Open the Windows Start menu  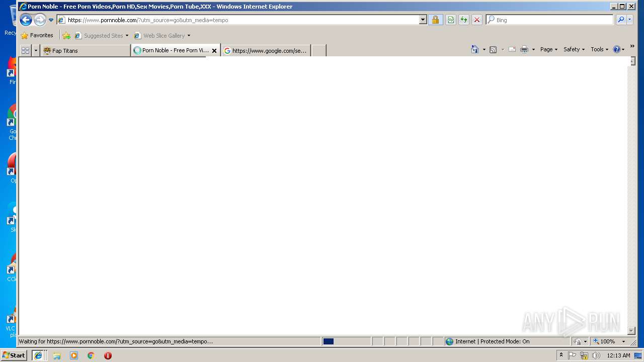click(14, 355)
